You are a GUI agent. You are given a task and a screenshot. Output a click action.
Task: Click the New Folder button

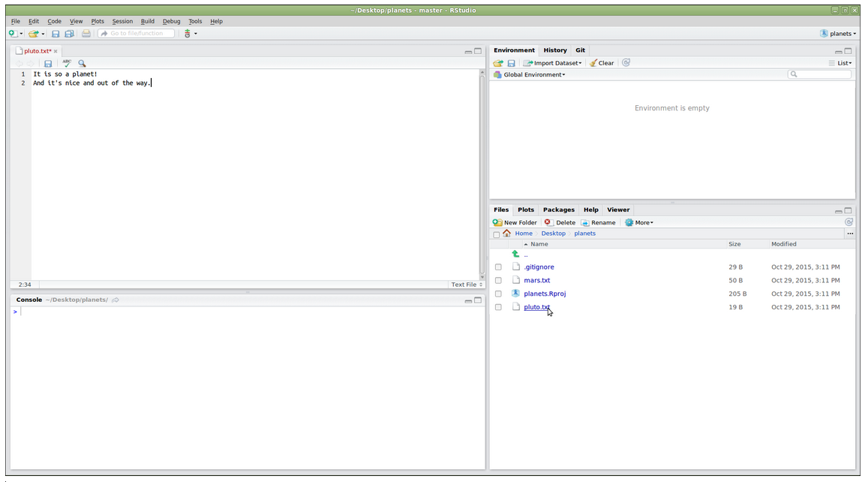(515, 222)
